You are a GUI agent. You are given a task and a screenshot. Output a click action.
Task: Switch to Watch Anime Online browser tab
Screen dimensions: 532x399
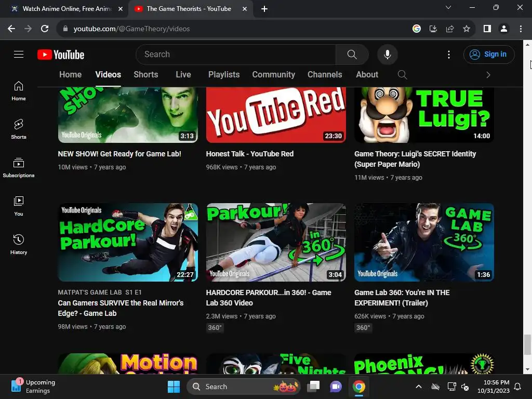coord(64,9)
